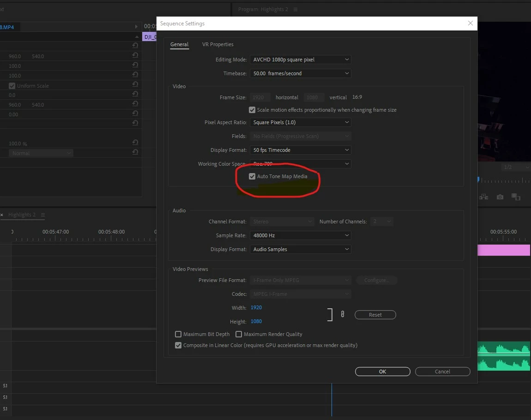The image size is (531, 420).
Task: Click the green audio clip waveform
Action: 504,356
